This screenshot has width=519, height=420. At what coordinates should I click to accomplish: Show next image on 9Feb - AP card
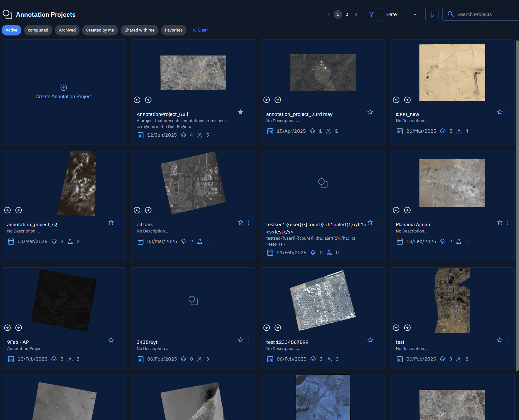[x=19, y=328]
